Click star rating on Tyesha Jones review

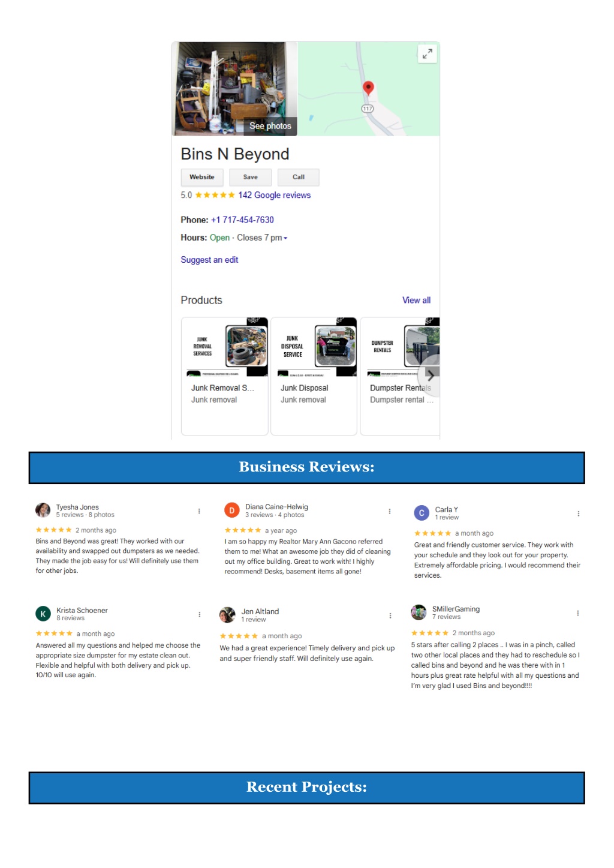(53, 530)
